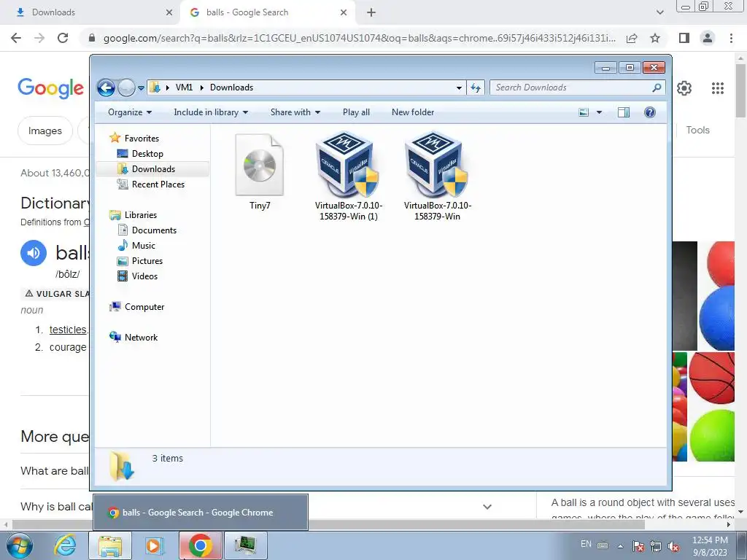
Task: Click the muted volume tray icon
Action: point(673,547)
